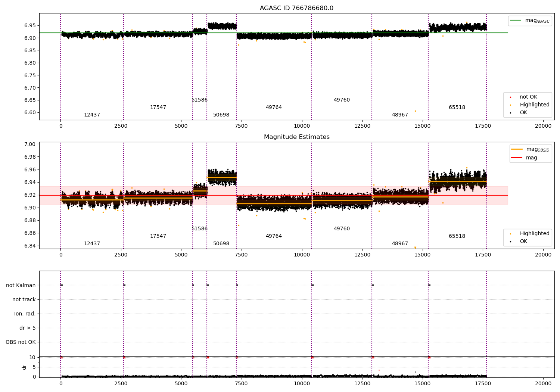Click y-axis tick 6.75 in top plot
The image size is (560, 392).
[30, 75]
